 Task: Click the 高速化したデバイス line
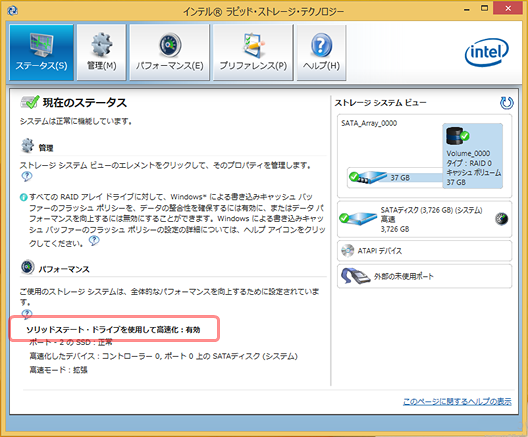point(164,356)
